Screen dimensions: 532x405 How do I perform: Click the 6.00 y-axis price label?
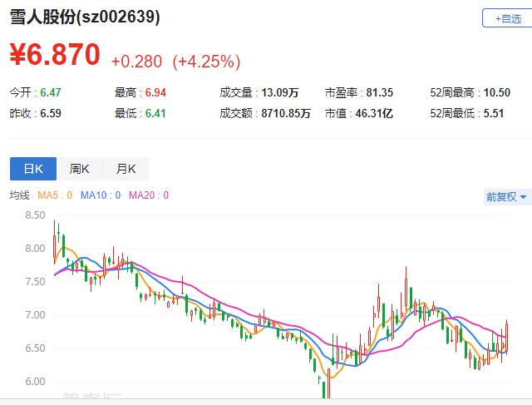[x=35, y=382]
